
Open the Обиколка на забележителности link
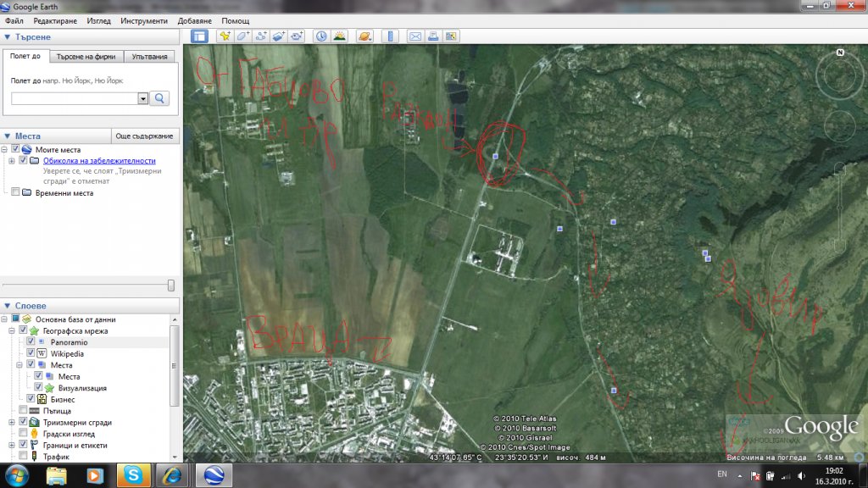tap(99, 161)
